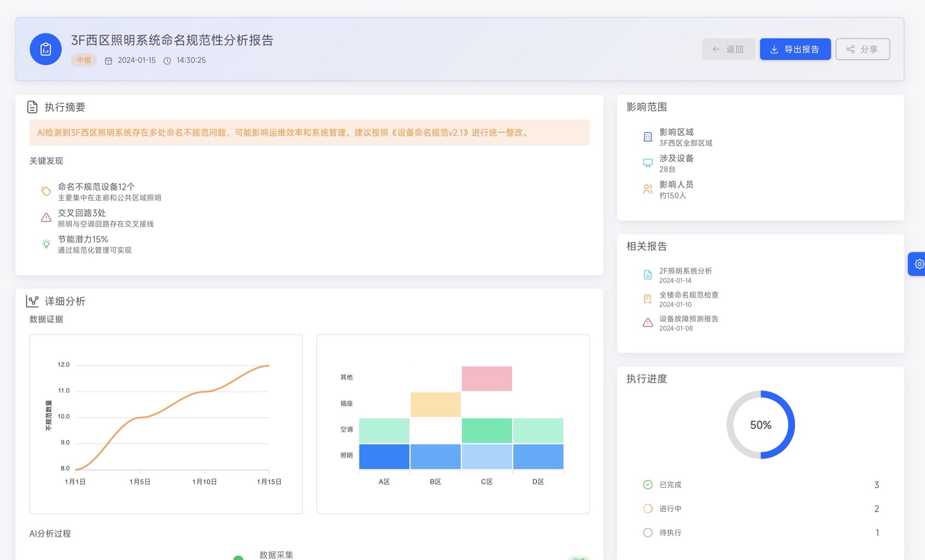Screen dimensions: 925x560
Task: Click the 50% execution progress ring
Action: [x=761, y=424]
